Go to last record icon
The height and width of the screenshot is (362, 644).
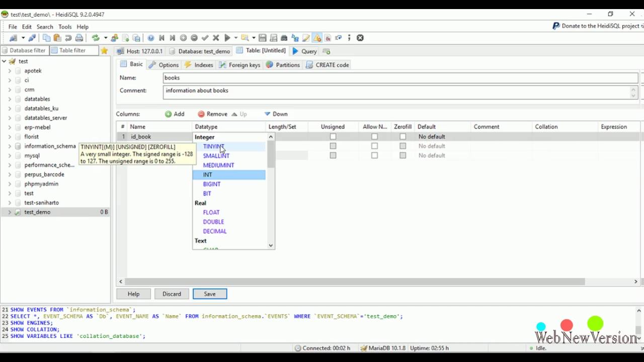point(172,38)
